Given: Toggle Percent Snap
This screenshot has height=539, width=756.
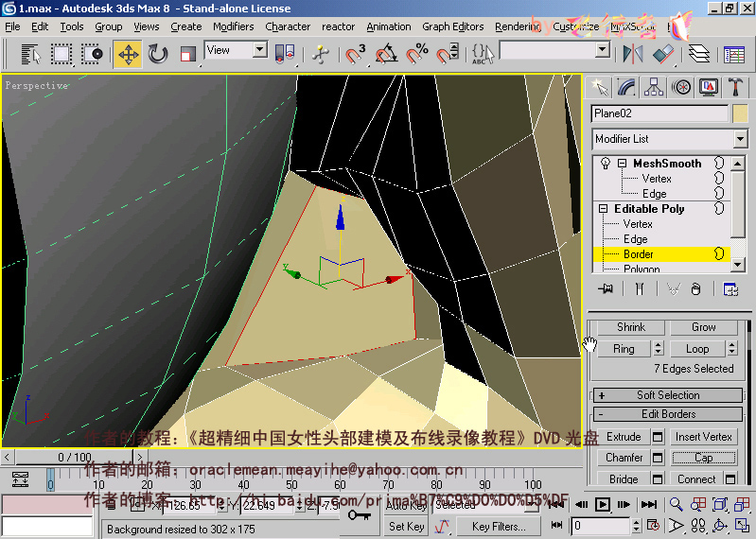Looking at the screenshot, I should click(417, 54).
